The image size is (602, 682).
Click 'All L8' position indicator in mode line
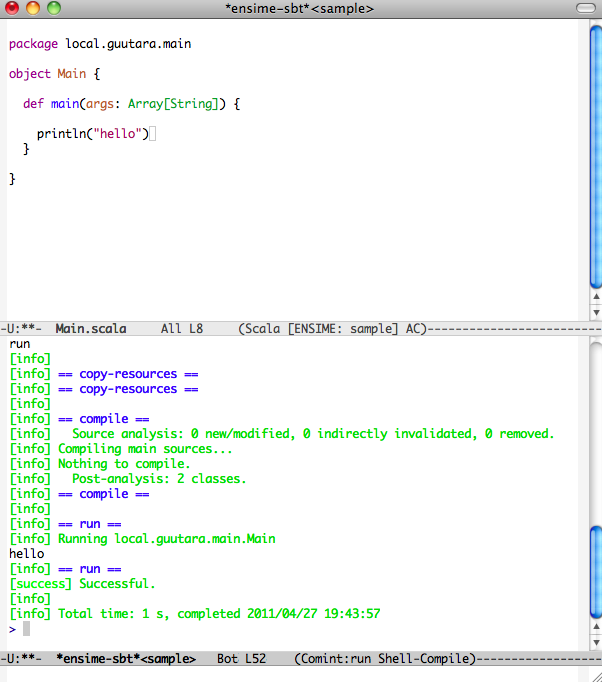point(182,329)
